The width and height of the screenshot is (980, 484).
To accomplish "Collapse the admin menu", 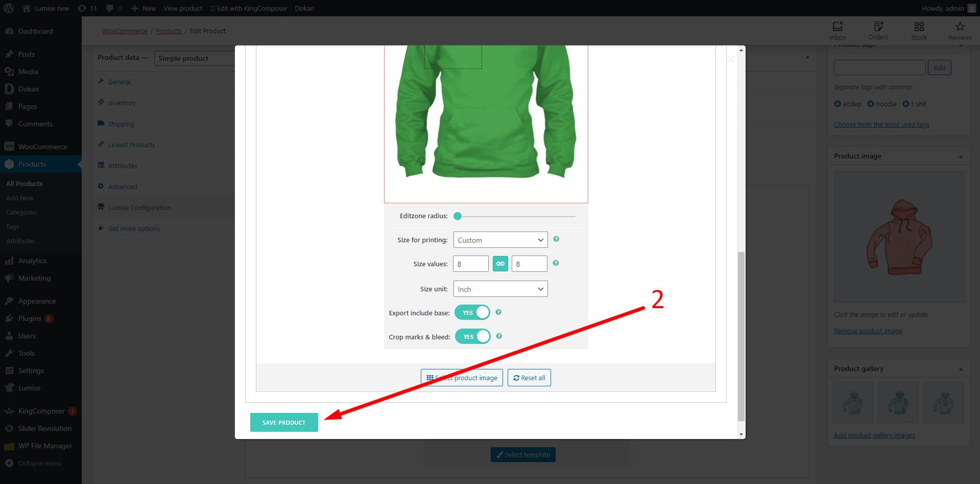I will (41, 463).
